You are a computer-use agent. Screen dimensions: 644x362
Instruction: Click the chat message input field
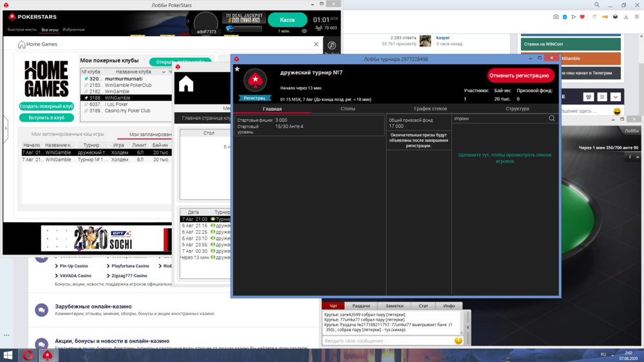click(388, 341)
